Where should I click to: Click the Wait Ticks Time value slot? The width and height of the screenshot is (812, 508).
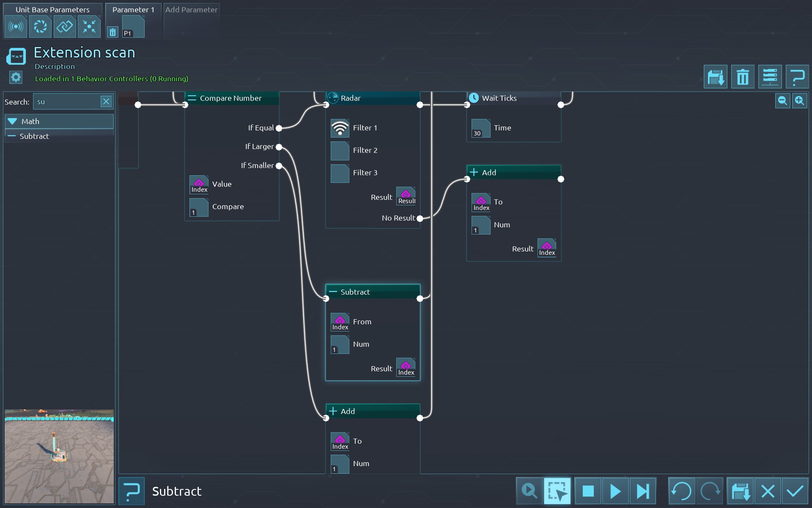481,128
